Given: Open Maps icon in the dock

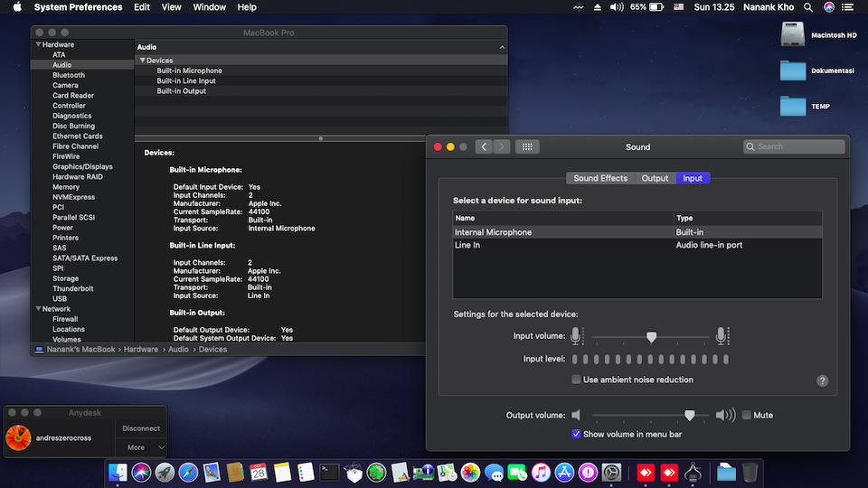Looking at the screenshot, I should [x=447, y=473].
